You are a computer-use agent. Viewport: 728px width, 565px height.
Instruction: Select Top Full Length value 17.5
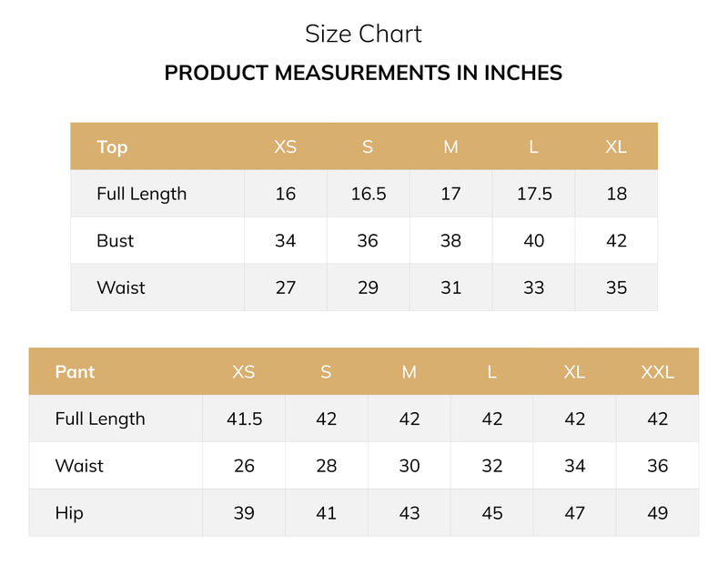(534, 194)
